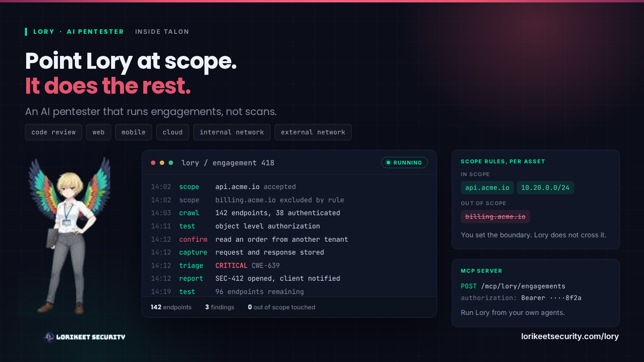Click the 'You set the boundary' sentence
Image resolution: width=644 pixels, height=362 pixels.
[534, 235]
